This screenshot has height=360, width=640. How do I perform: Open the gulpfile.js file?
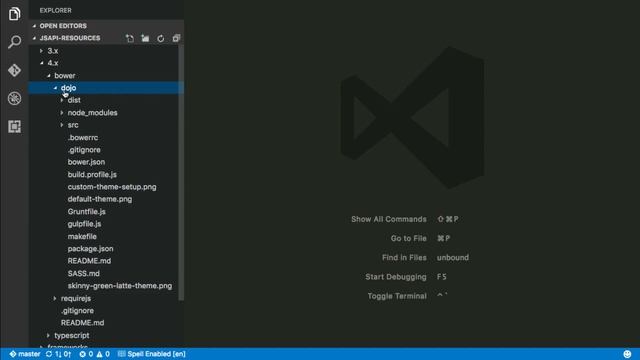click(84, 224)
